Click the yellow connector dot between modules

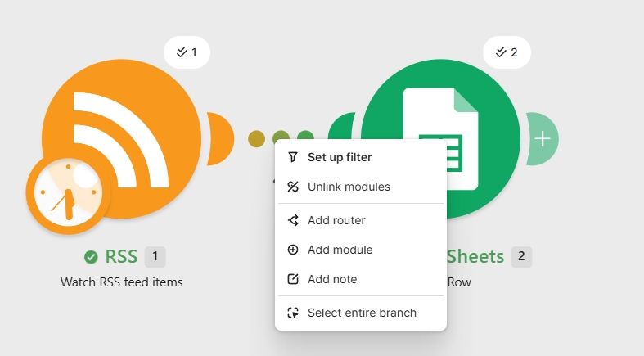pyautogui.click(x=257, y=139)
